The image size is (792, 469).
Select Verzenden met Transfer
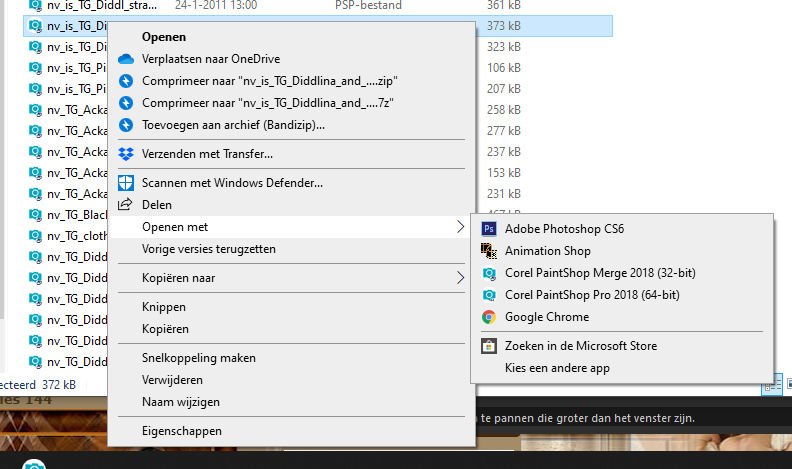(x=207, y=154)
